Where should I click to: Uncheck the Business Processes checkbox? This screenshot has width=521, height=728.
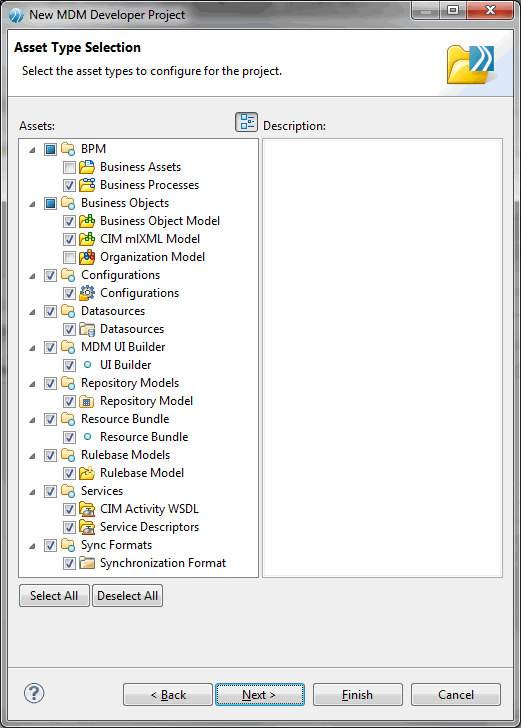(x=69, y=185)
